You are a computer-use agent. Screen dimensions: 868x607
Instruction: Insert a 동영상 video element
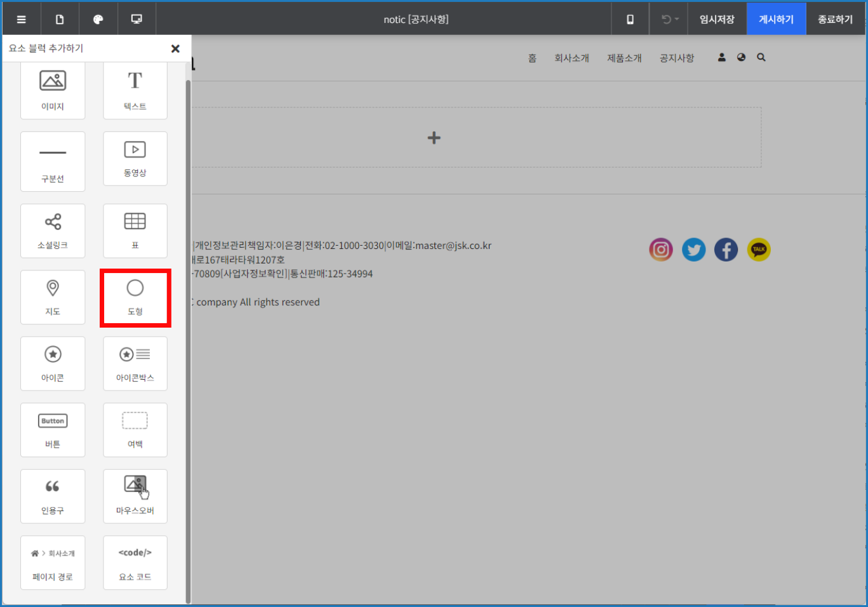coord(135,159)
